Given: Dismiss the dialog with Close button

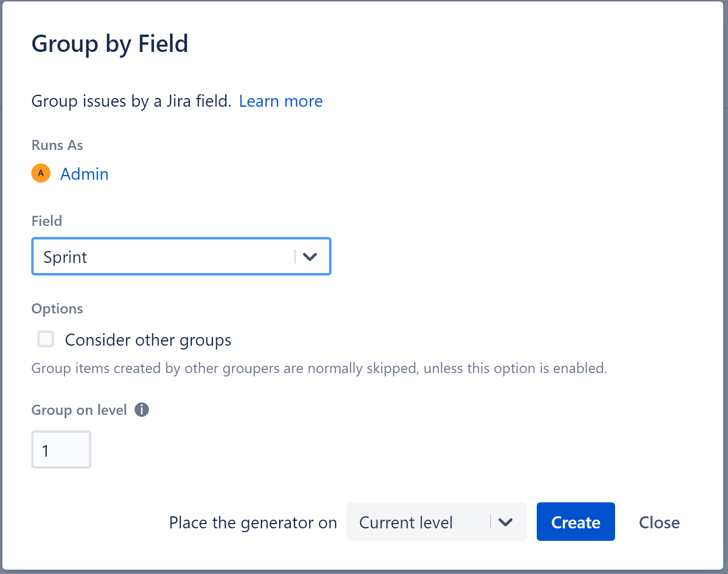Looking at the screenshot, I should pyautogui.click(x=659, y=522).
